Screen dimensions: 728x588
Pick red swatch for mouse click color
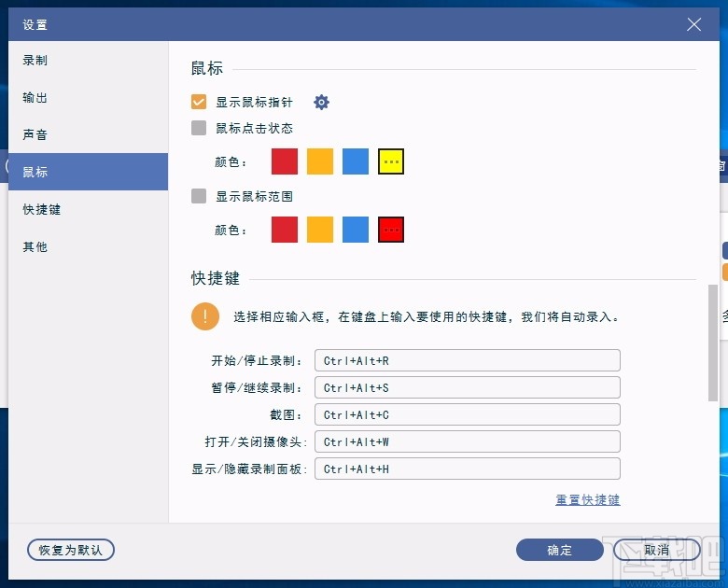tap(285, 161)
